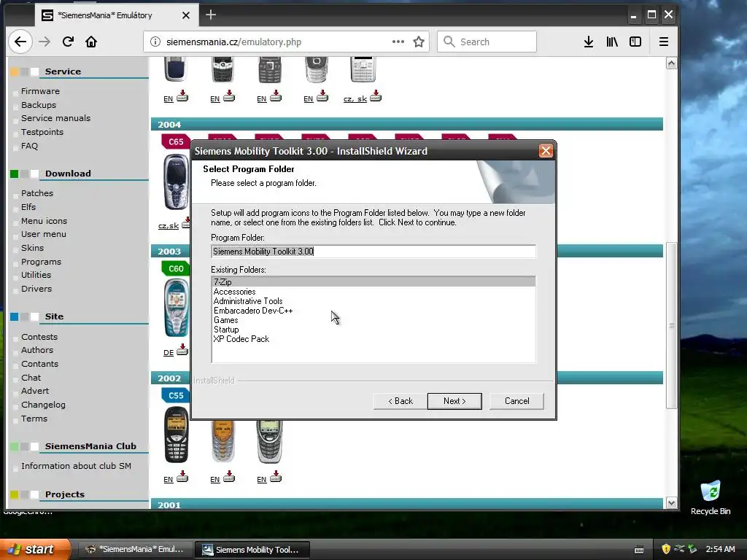Show site information icon in address bar
This screenshot has width=747, height=560.
[x=155, y=42]
